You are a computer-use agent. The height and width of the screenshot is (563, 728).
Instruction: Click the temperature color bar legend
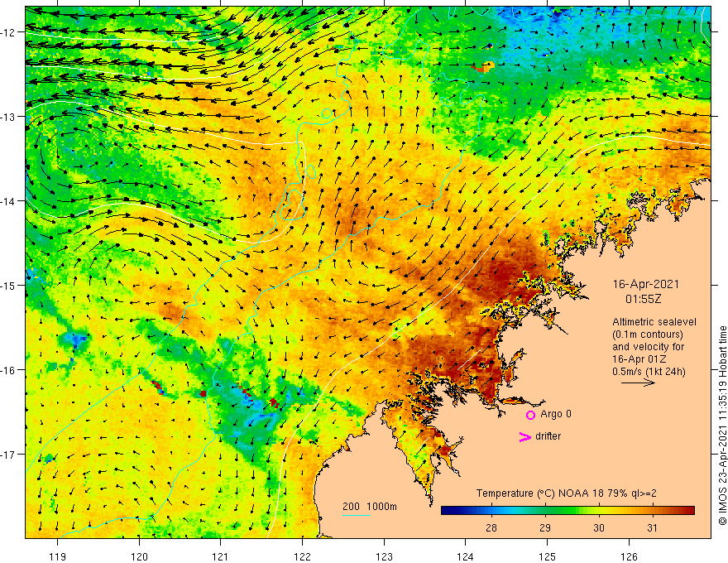[568, 511]
